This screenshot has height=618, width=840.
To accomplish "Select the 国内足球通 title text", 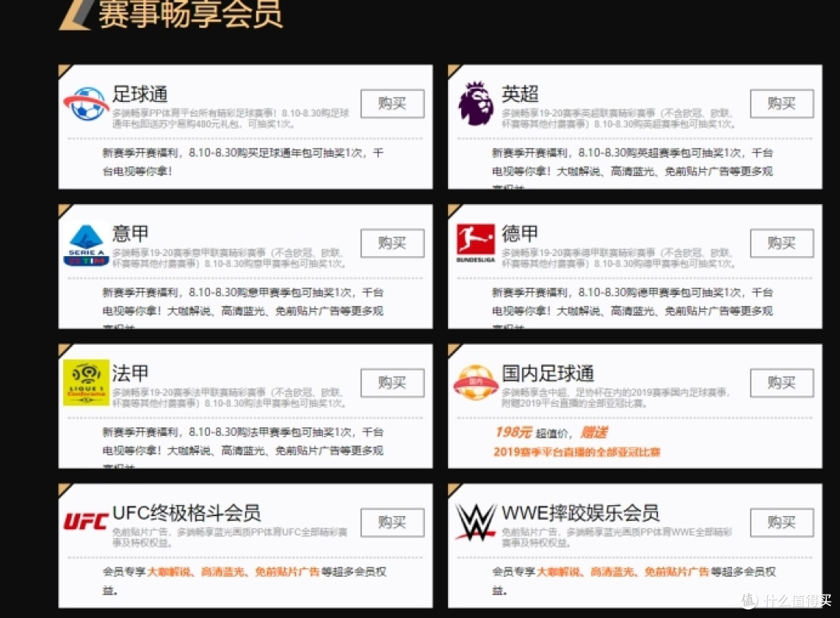I will 548,373.
